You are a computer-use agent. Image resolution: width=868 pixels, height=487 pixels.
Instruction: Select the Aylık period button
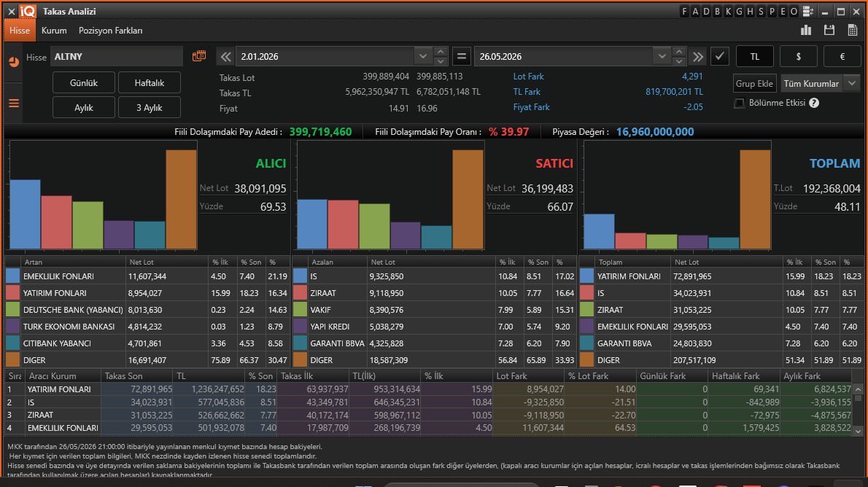coord(84,107)
